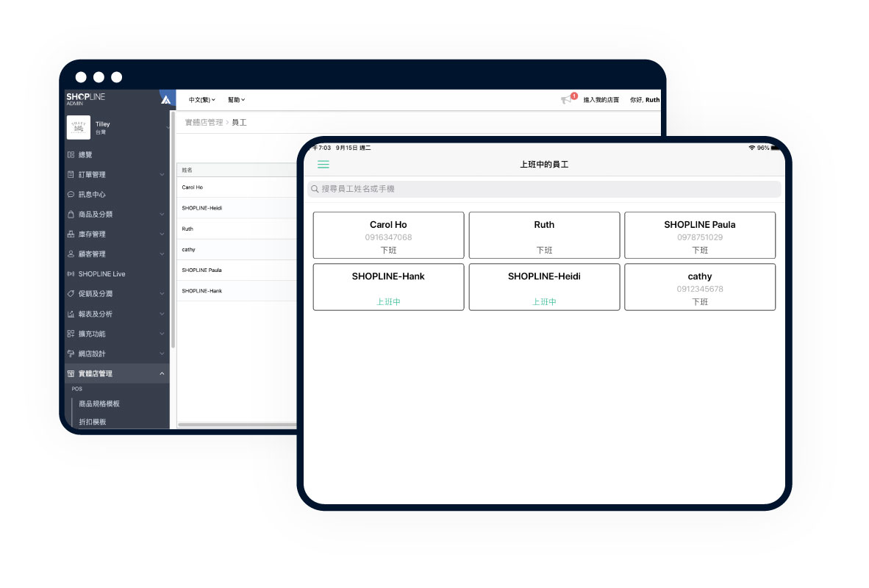Click the SHOPLINE Admin logo
Image resolution: width=869 pixels, height=588 pixels.
coord(85,98)
